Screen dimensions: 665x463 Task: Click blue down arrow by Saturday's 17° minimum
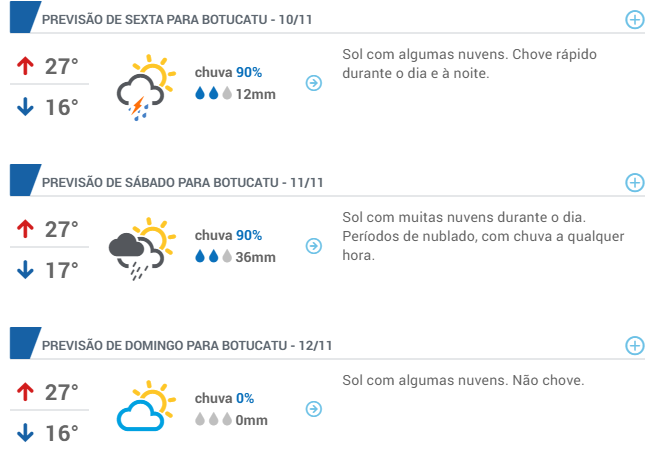(x=25, y=270)
